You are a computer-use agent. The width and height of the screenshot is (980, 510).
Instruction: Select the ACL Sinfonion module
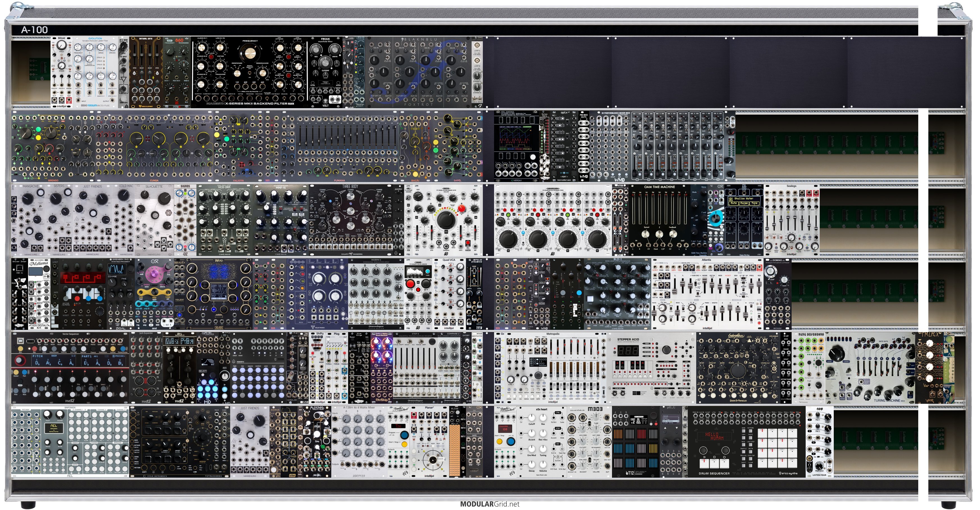(x=70, y=442)
